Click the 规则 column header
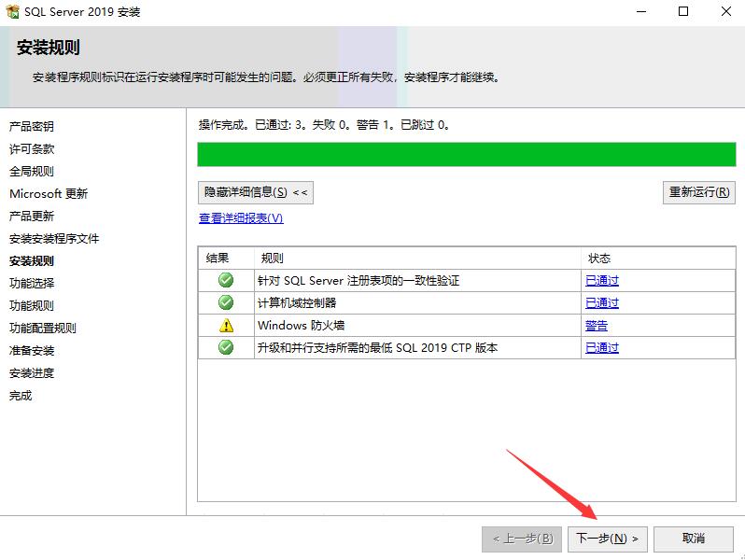745x560 pixels. tap(417, 258)
